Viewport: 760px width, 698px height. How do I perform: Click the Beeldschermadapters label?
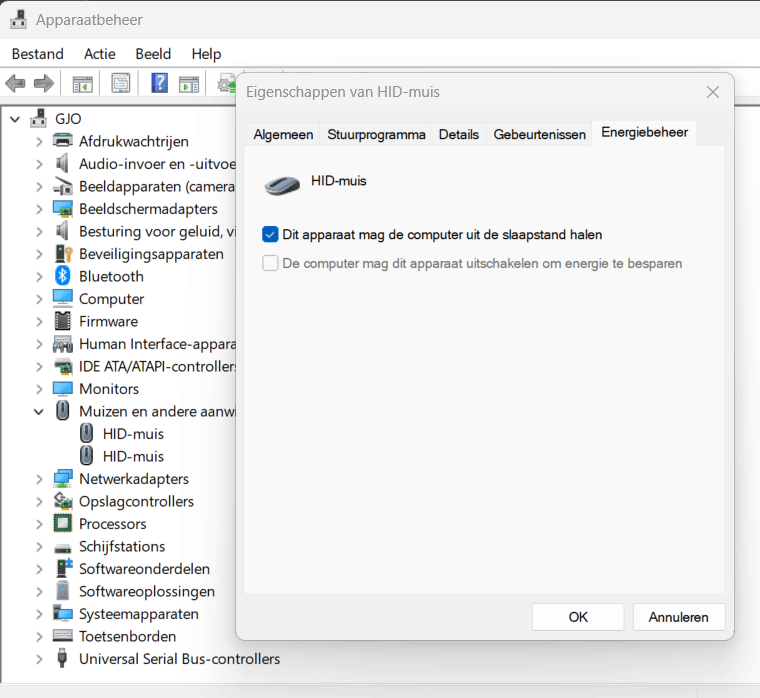click(148, 209)
